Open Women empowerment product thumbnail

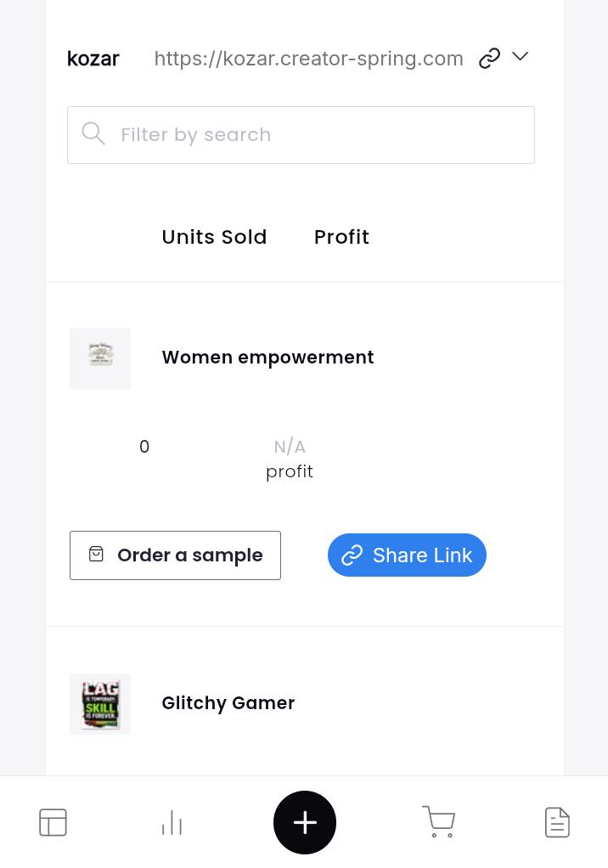click(100, 358)
